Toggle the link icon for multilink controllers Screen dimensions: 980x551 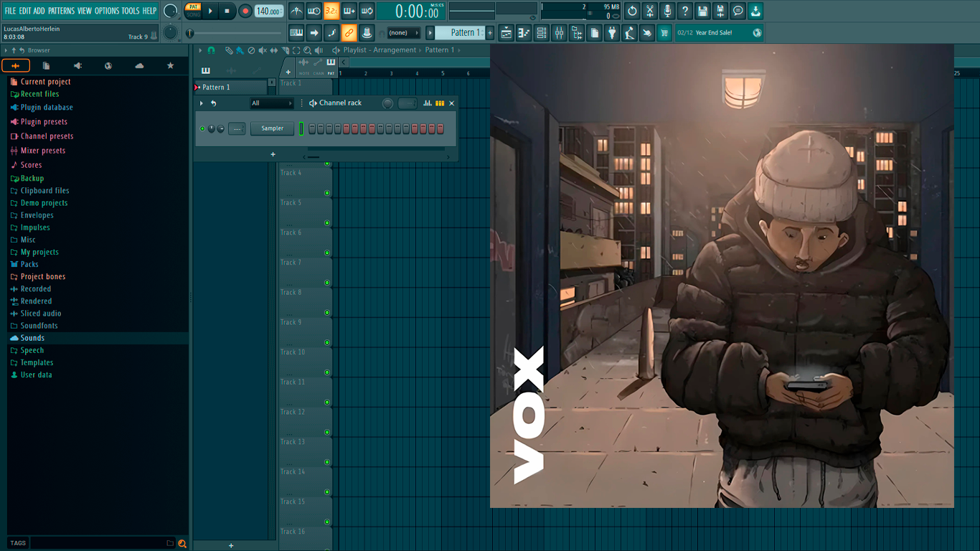349,32
